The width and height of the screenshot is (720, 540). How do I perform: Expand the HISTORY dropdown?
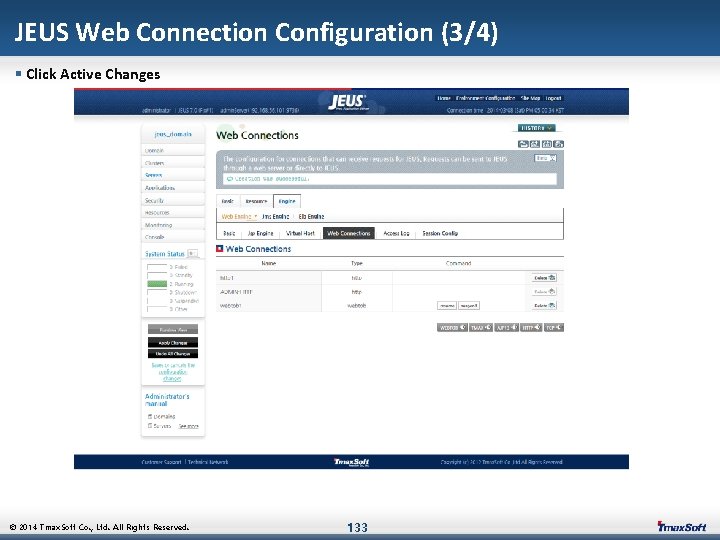point(536,128)
